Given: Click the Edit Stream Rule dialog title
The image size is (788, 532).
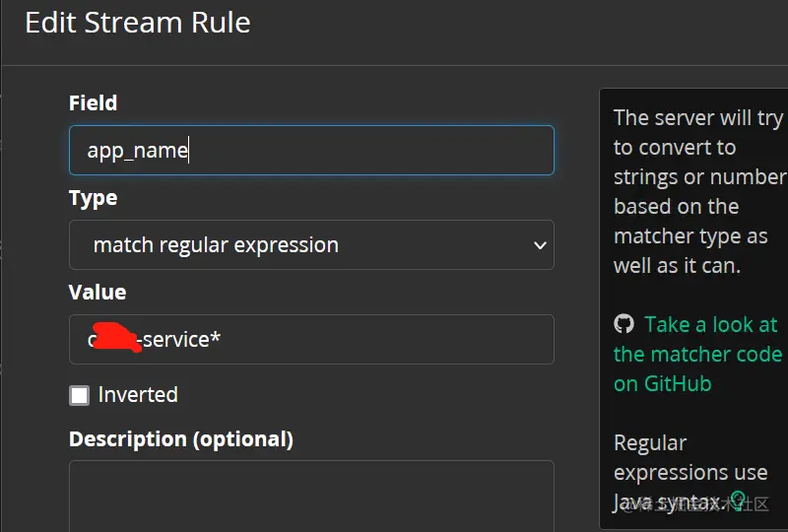Looking at the screenshot, I should tap(138, 23).
